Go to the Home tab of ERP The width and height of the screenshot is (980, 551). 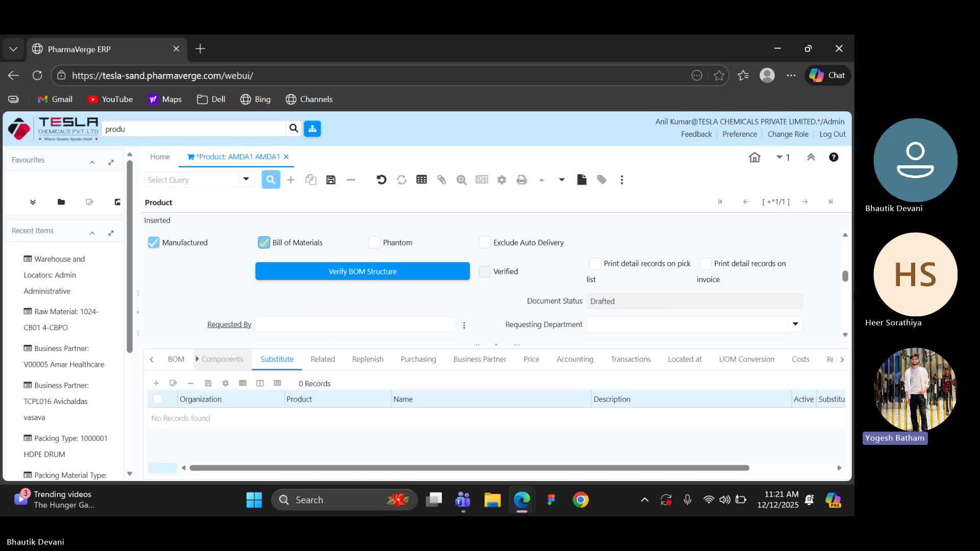pyautogui.click(x=160, y=157)
